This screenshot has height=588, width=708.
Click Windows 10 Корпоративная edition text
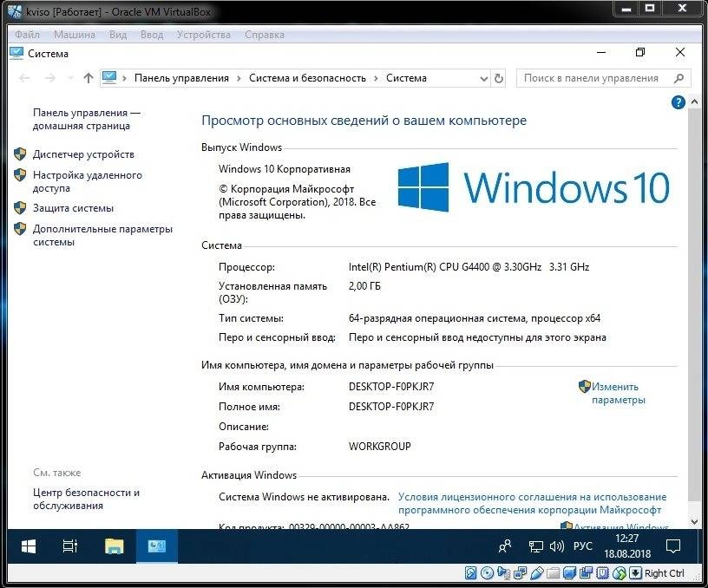pos(285,169)
